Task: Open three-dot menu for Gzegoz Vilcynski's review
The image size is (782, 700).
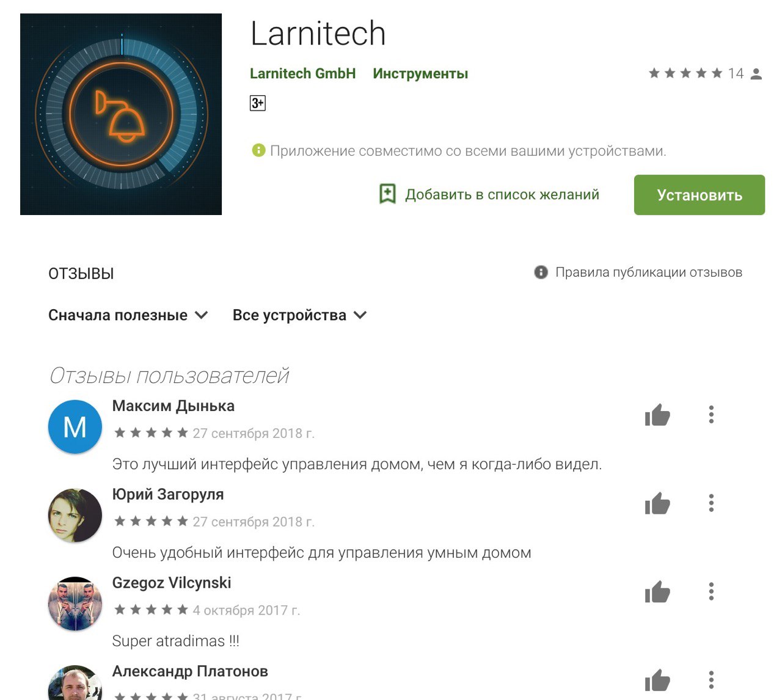Action: click(x=711, y=592)
